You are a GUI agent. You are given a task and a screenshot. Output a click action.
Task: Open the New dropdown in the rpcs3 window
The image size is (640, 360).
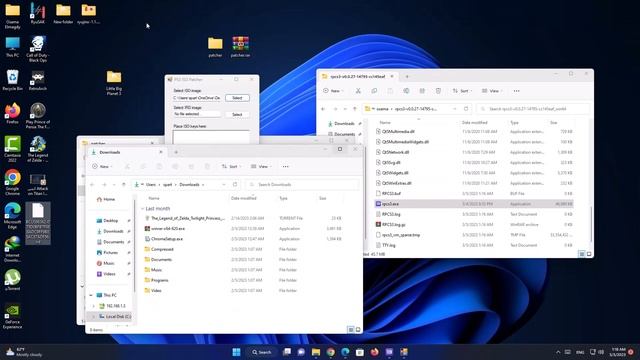coord(333,91)
